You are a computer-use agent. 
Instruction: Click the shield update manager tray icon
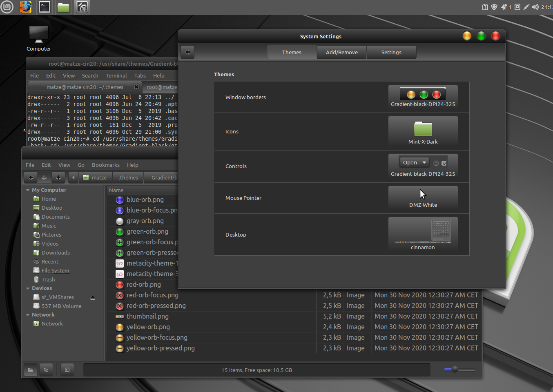coord(494,7)
